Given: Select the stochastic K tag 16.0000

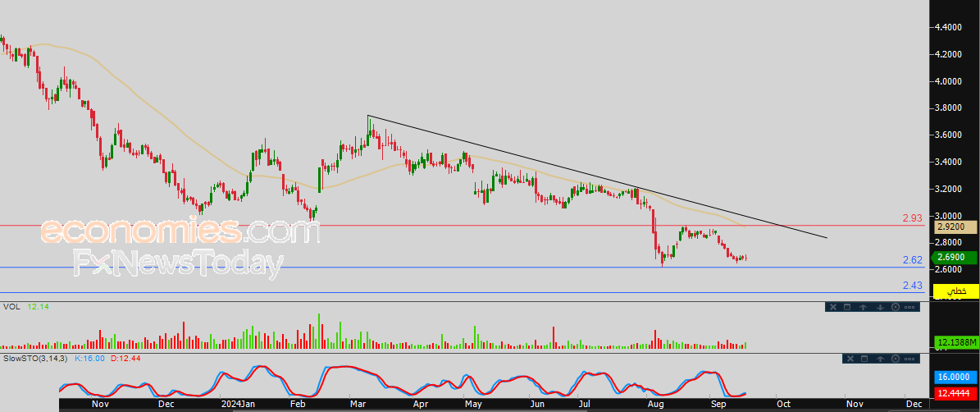Looking at the screenshot, I should tap(957, 377).
